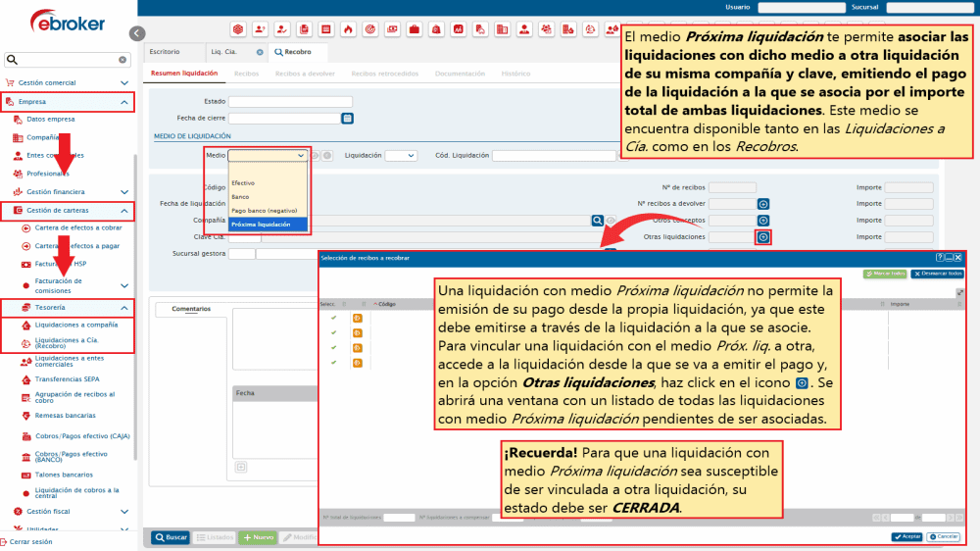980x551 pixels.
Task: Click Cancelar in the selection dialog
Action: [944, 536]
